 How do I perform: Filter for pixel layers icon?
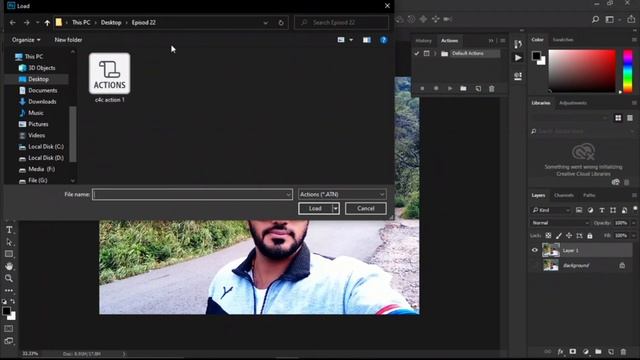[579, 210]
